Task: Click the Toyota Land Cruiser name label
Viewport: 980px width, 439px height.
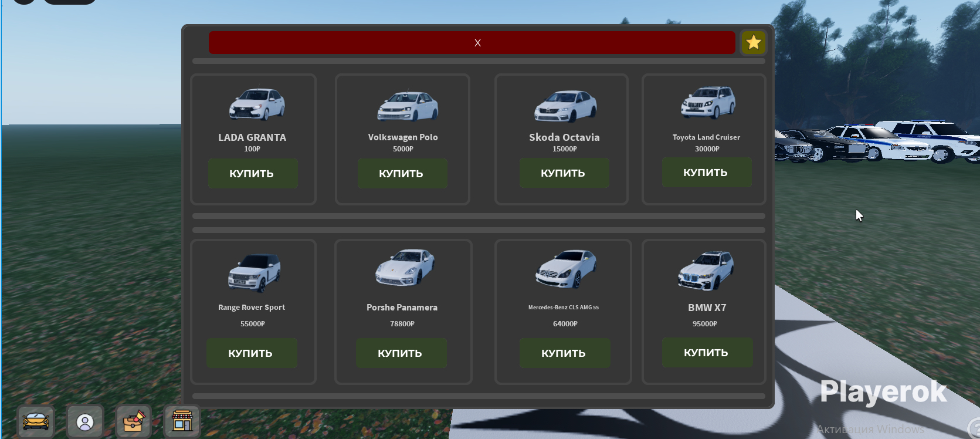Action: 706,137
